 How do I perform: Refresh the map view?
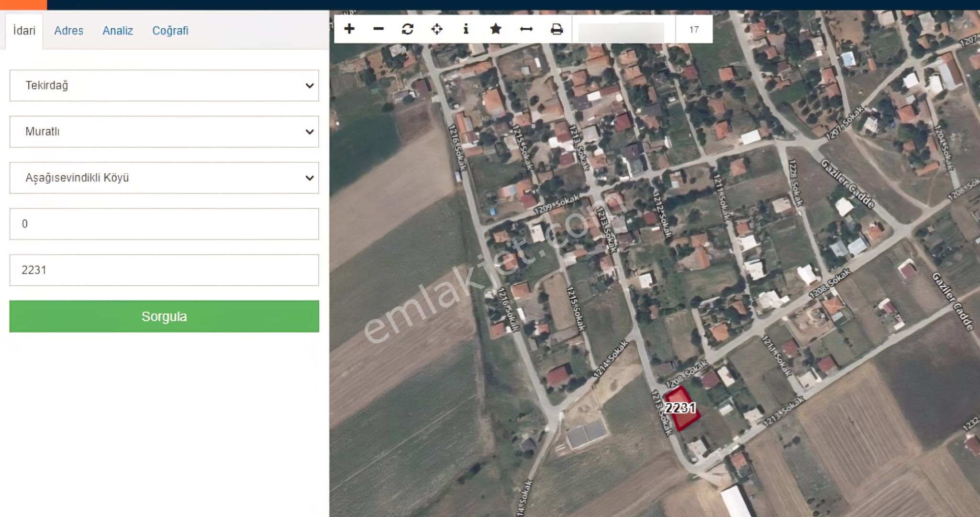tap(407, 29)
